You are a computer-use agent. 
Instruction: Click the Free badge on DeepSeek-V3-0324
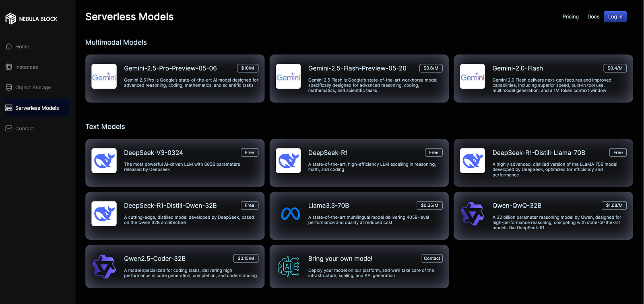tap(250, 153)
